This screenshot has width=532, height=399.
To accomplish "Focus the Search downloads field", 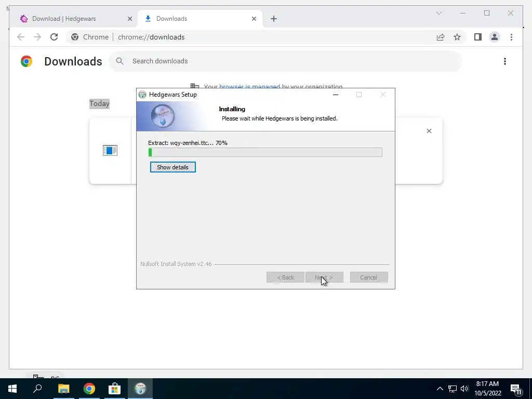I will click(x=285, y=61).
